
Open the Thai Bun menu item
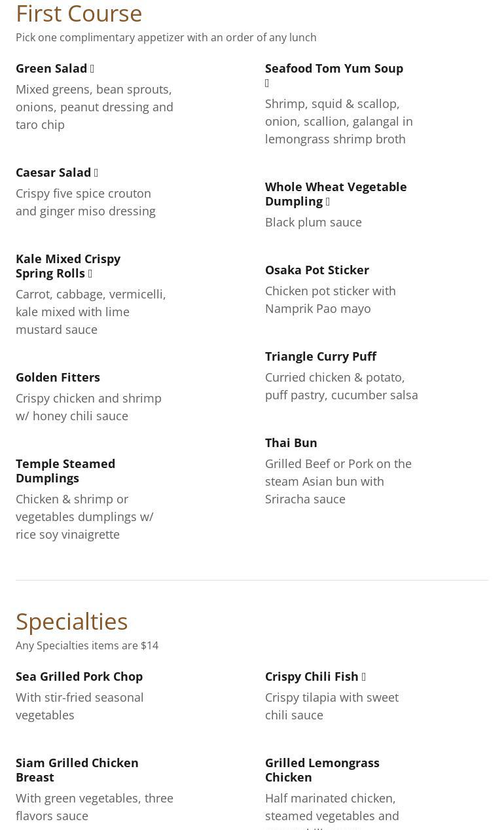(291, 442)
